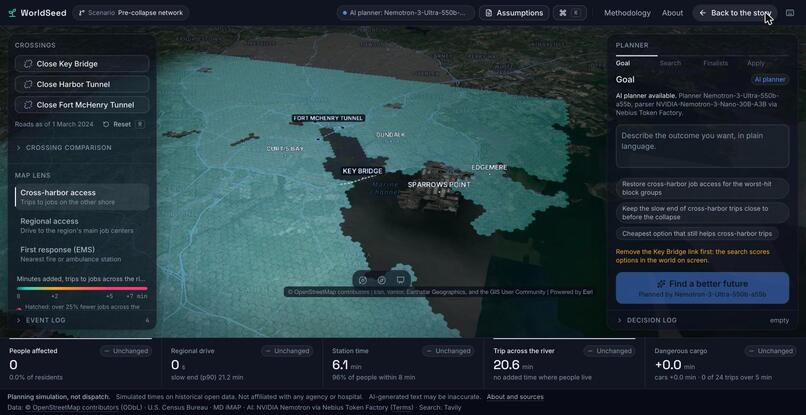Viewport: 806px width, 415px height.
Task: Select the Regional drive metric card
Action: [x=242, y=365]
